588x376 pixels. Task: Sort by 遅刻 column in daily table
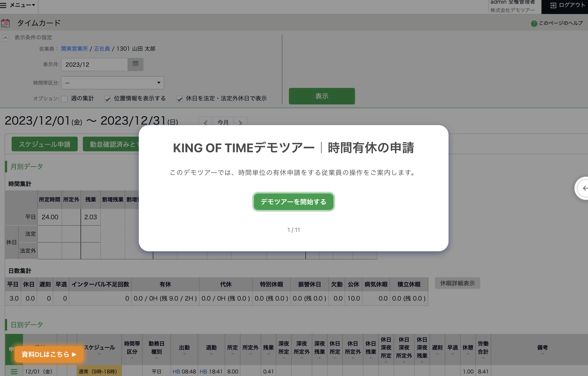tap(437, 349)
